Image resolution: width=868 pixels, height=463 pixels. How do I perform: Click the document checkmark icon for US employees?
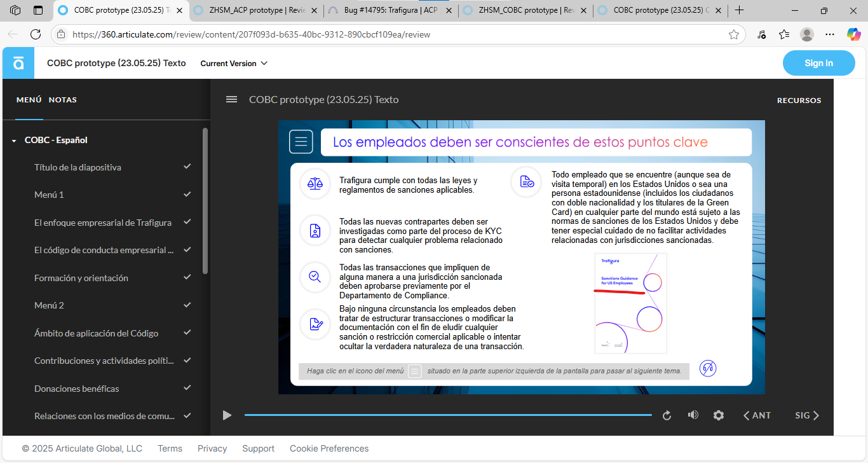[527, 182]
